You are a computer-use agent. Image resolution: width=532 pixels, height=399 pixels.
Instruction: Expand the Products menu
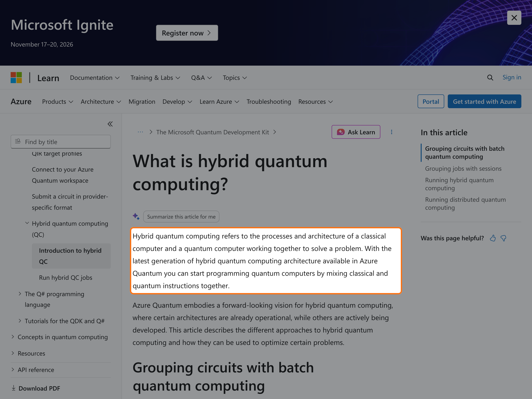[x=58, y=102]
